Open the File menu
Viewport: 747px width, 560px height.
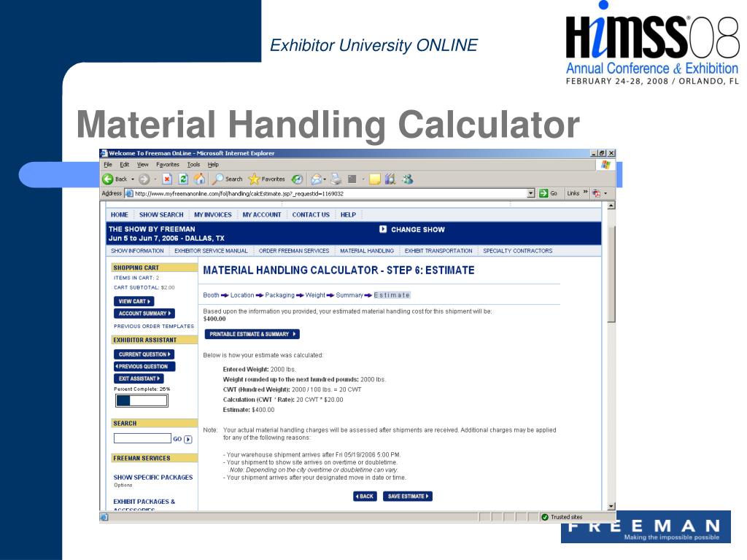click(x=108, y=165)
